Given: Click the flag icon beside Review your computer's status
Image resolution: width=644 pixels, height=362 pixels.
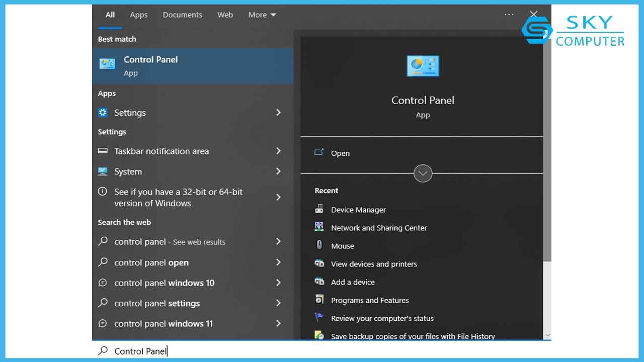Looking at the screenshot, I should pyautogui.click(x=319, y=318).
